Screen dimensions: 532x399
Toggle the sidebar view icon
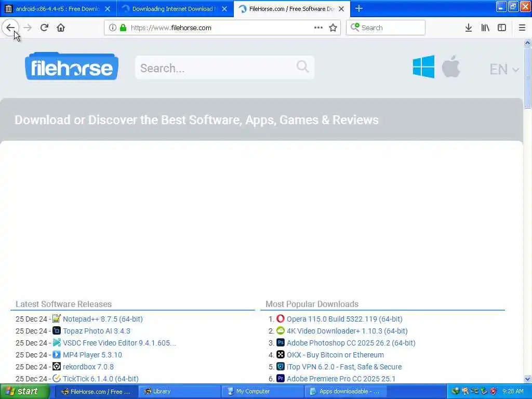(x=502, y=28)
